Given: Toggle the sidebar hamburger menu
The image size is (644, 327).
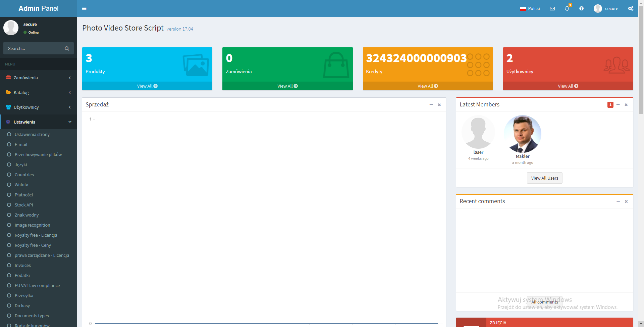Looking at the screenshot, I should click(84, 8).
